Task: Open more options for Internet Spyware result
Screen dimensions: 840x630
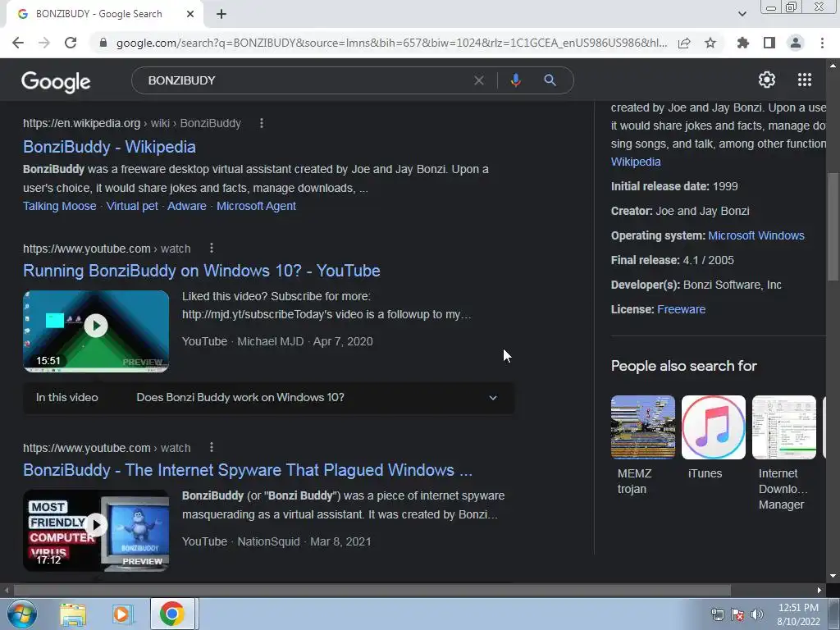Action: pos(212,447)
